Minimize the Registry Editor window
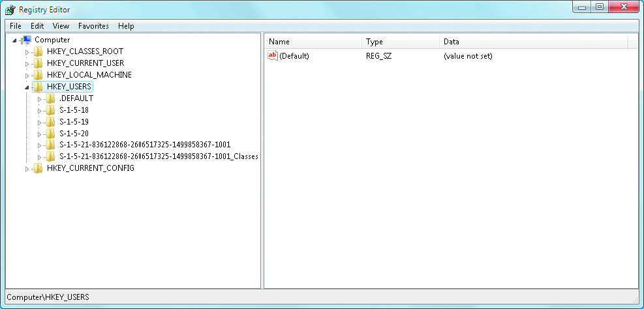The height and width of the screenshot is (309, 644). coord(581,7)
